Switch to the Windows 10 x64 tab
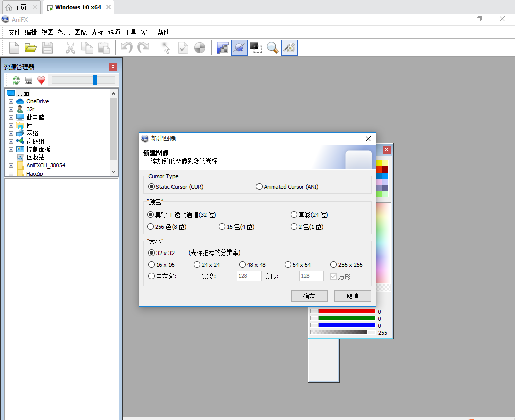The width and height of the screenshot is (515, 420). pyautogui.click(x=78, y=7)
